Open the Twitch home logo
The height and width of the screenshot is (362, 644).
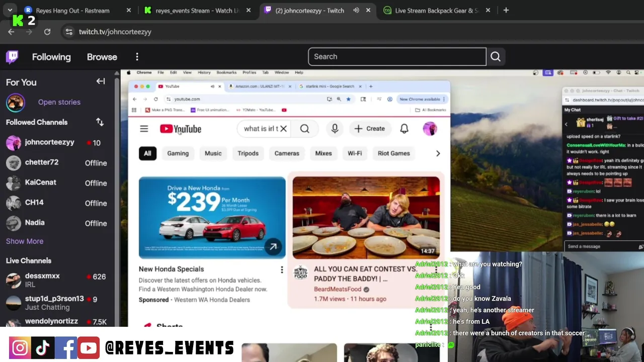pyautogui.click(x=12, y=57)
